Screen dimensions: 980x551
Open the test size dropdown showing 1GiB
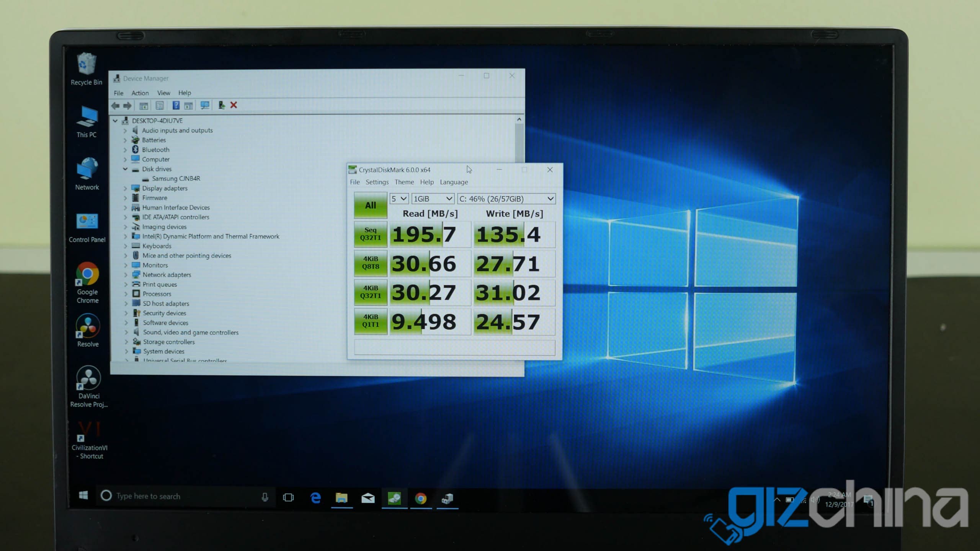(433, 199)
